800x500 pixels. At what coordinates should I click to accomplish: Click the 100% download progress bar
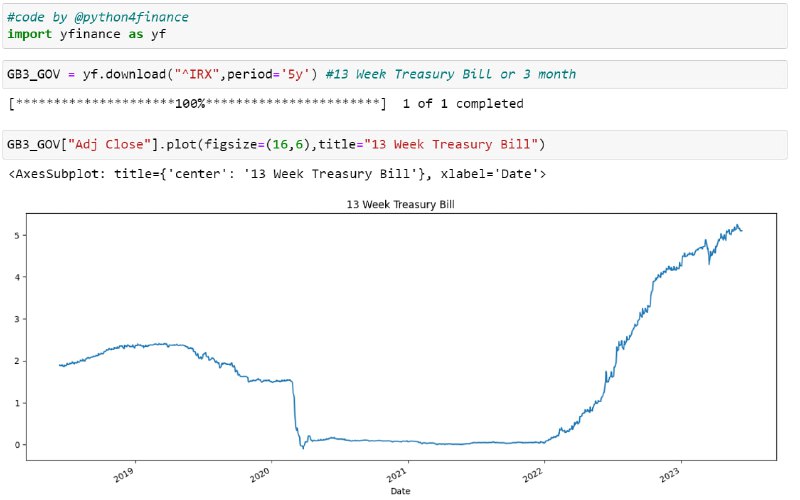pos(197,104)
